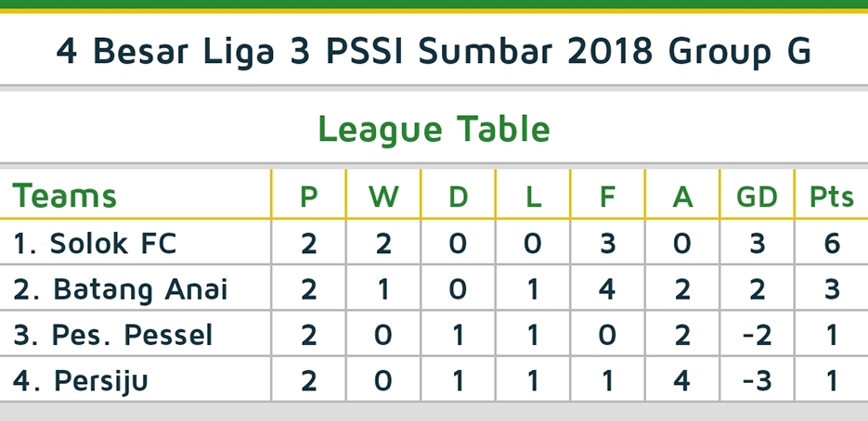Image resolution: width=868 pixels, height=421 pixels.
Task: Click the League Table heading
Action: (x=434, y=129)
